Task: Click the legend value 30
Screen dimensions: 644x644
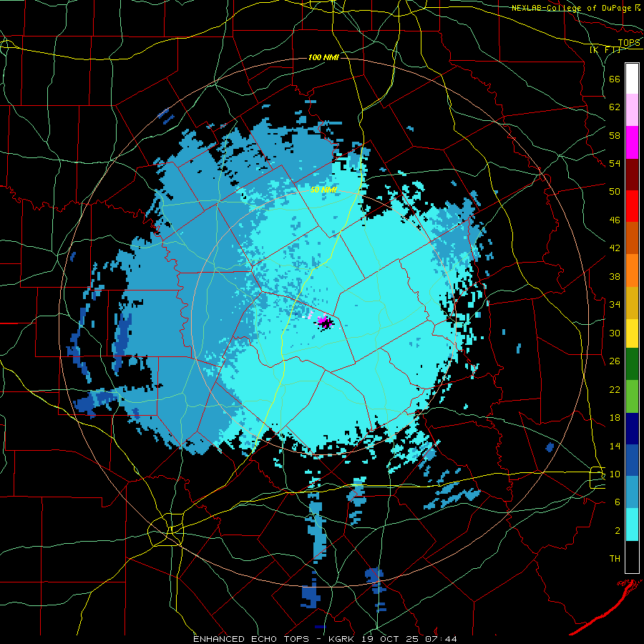Action: 615,333
